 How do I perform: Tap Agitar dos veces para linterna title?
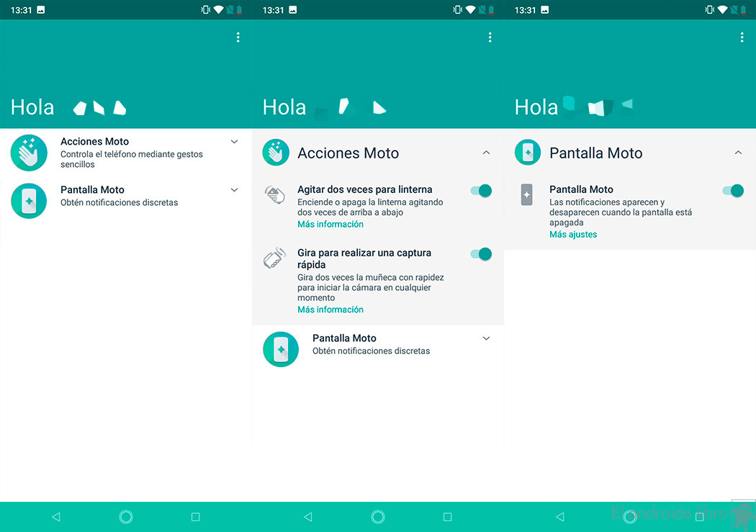(364, 189)
